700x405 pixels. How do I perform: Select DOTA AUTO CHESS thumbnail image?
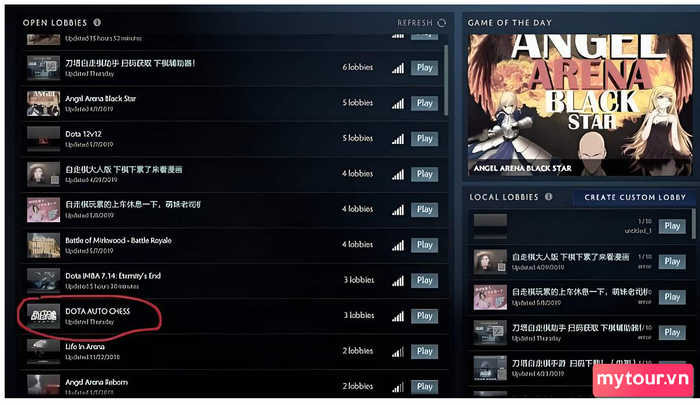[43, 316]
